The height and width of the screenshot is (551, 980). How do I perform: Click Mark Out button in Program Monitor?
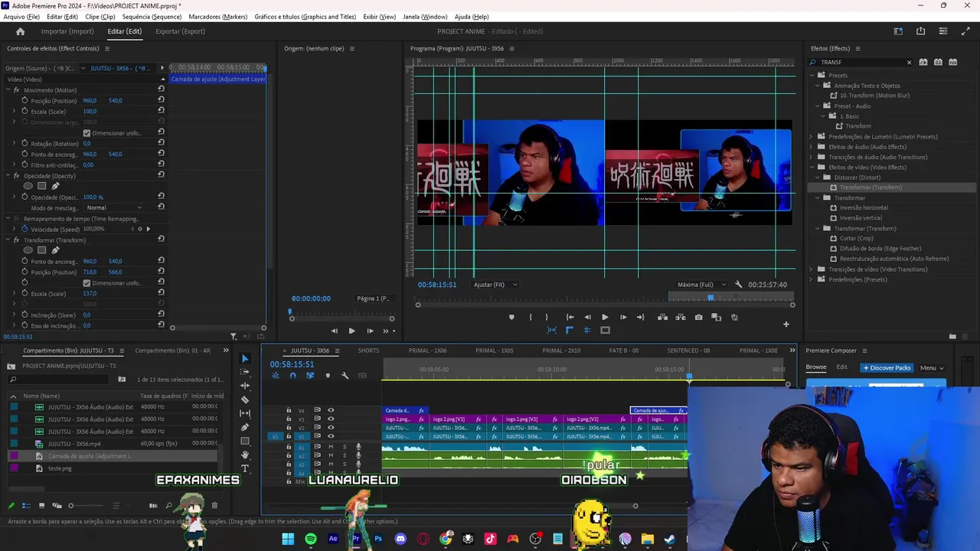pyautogui.click(x=546, y=317)
